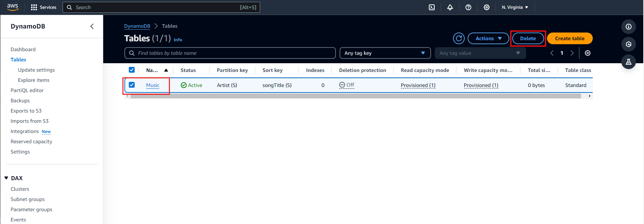The image size is (644, 224).
Task: Uncheck the Music table checkbox
Action: [x=132, y=85]
